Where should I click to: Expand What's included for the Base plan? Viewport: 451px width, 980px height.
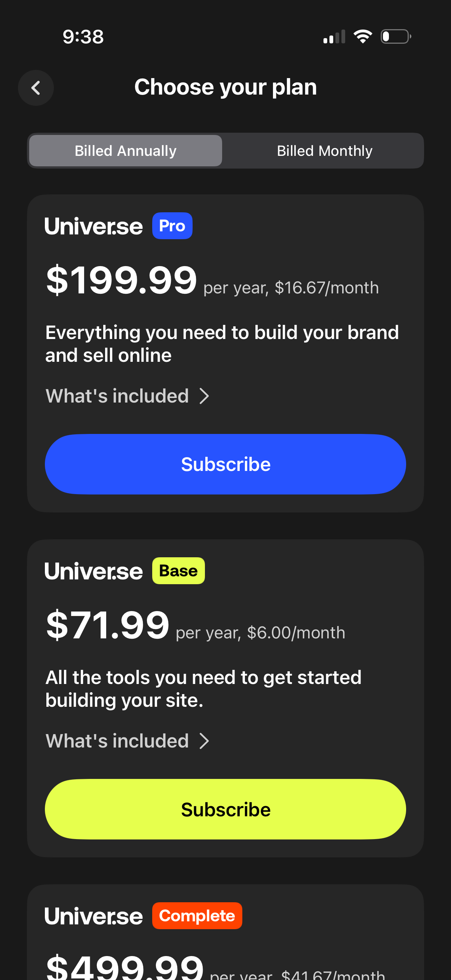pos(127,741)
